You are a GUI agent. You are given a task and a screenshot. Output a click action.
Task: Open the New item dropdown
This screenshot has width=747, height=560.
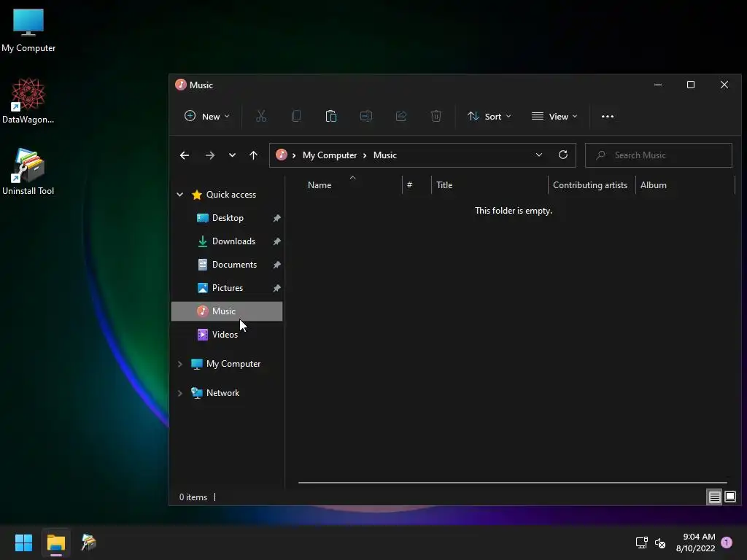point(207,116)
